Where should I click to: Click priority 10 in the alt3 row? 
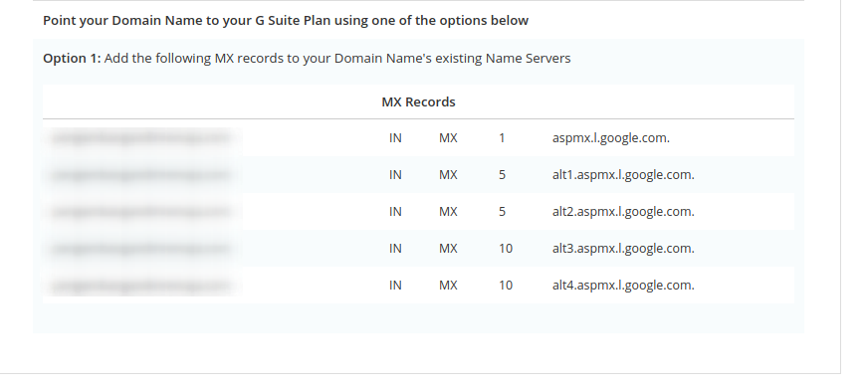506,249
